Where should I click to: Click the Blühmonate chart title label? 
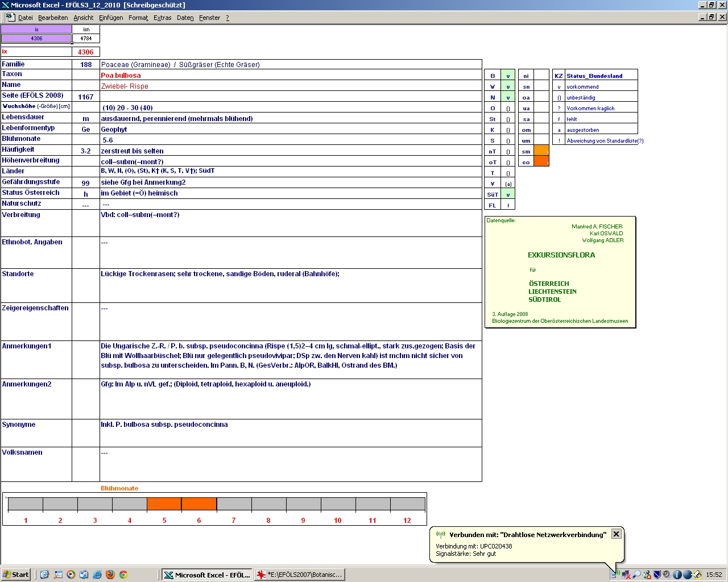(x=119, y=488)
